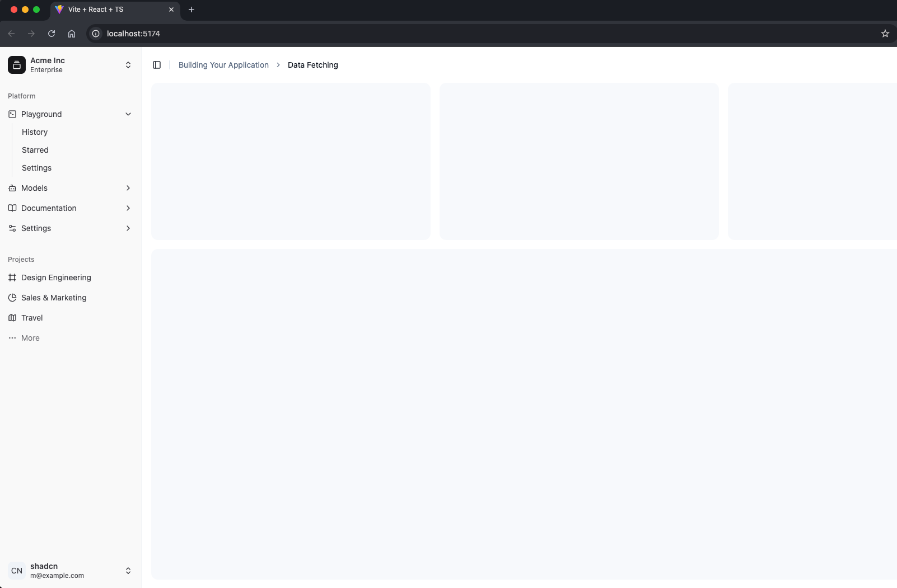Go to the browser home page
Viewport: 897px width, 588px height.
point(72,34)
